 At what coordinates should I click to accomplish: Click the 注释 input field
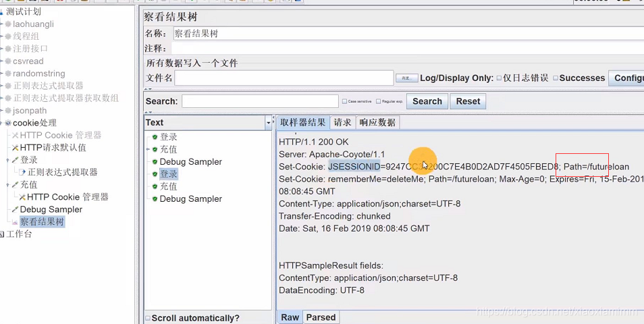point(407,49)
